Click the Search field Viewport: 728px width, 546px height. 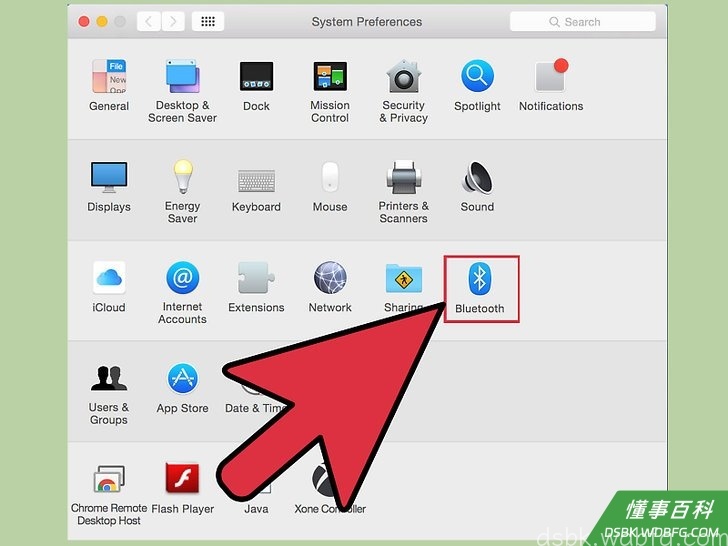tap(583, 22)
